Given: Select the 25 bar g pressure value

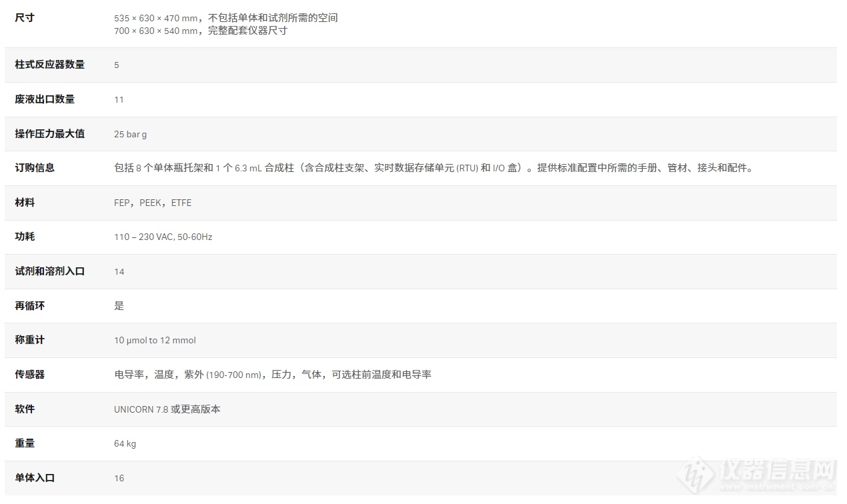Looking at the screenshot, I should (x=130, y=134).
